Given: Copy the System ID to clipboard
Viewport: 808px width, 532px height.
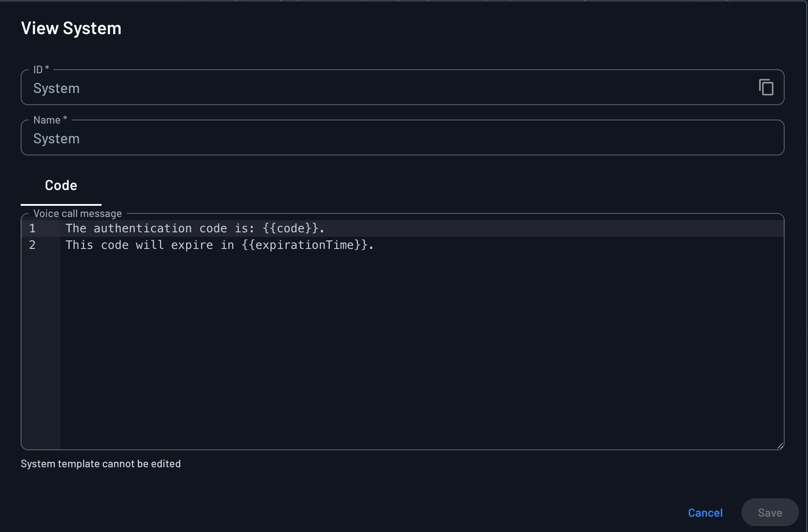Looking at the screenshot, I should [x=766, y=87].
